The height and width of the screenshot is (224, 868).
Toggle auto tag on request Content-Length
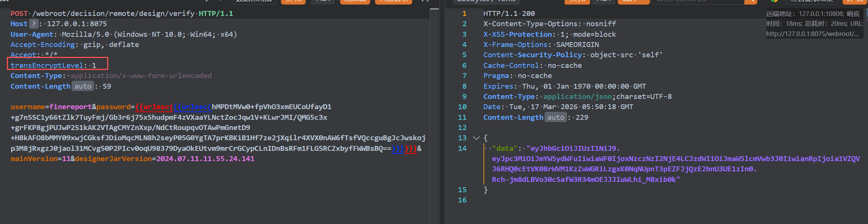[83, 86]
